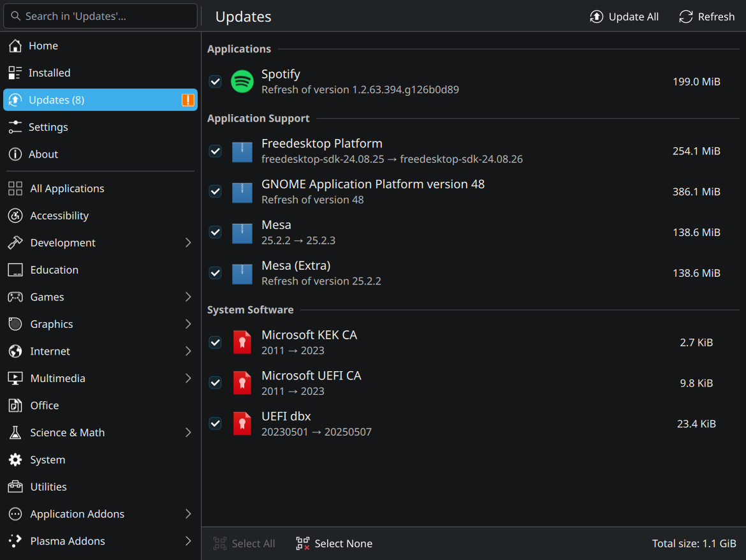Uncheck the Spotify update checkbox
Image resolution: width=746 pixels, height=560 pixels.
coord(216,82)
